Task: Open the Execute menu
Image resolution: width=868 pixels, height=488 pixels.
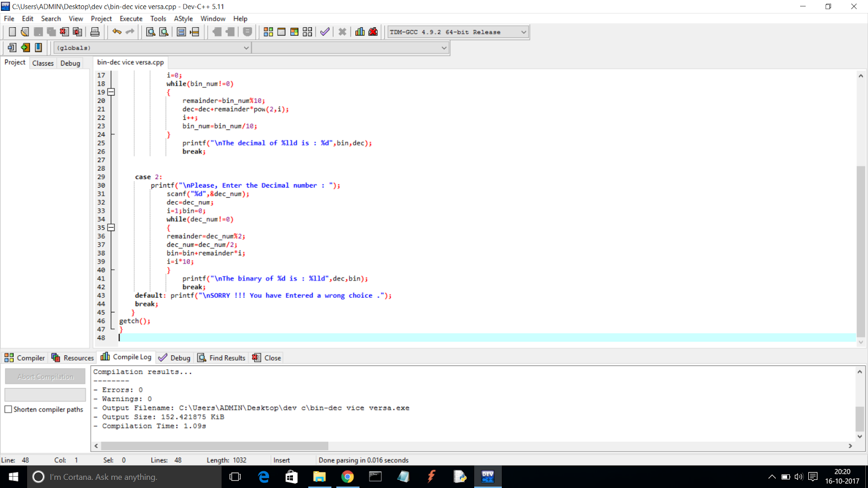Action: [131, 18]
